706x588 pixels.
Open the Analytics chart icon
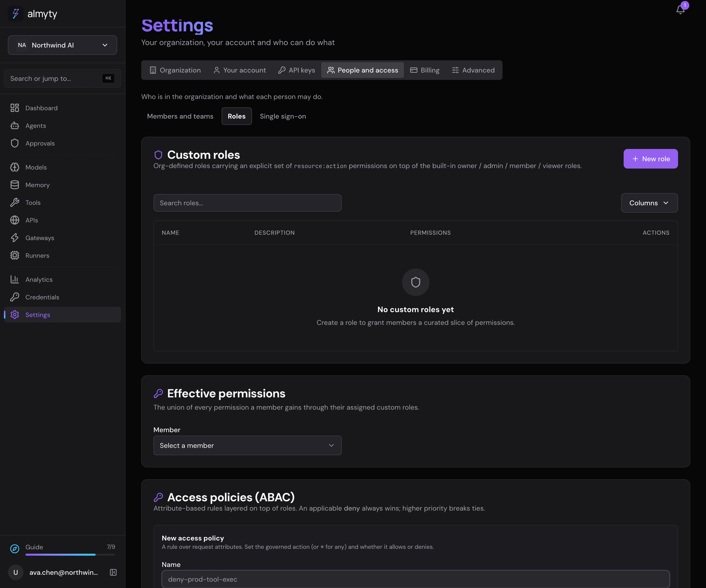pos(15,280)
